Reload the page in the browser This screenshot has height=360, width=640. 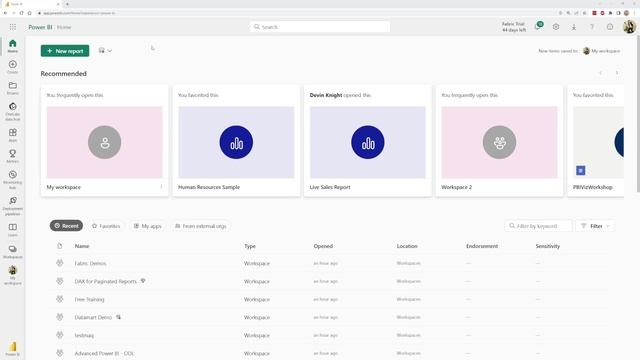(21, 13)
